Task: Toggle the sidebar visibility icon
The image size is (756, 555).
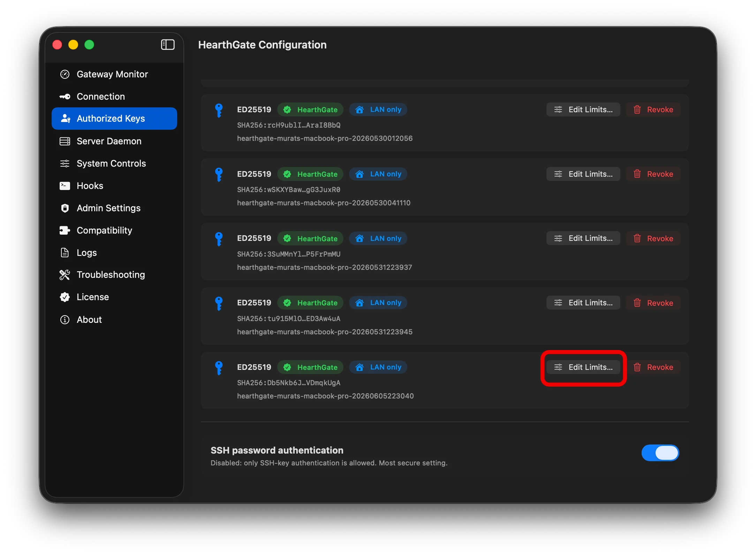Action: point(168,45)
